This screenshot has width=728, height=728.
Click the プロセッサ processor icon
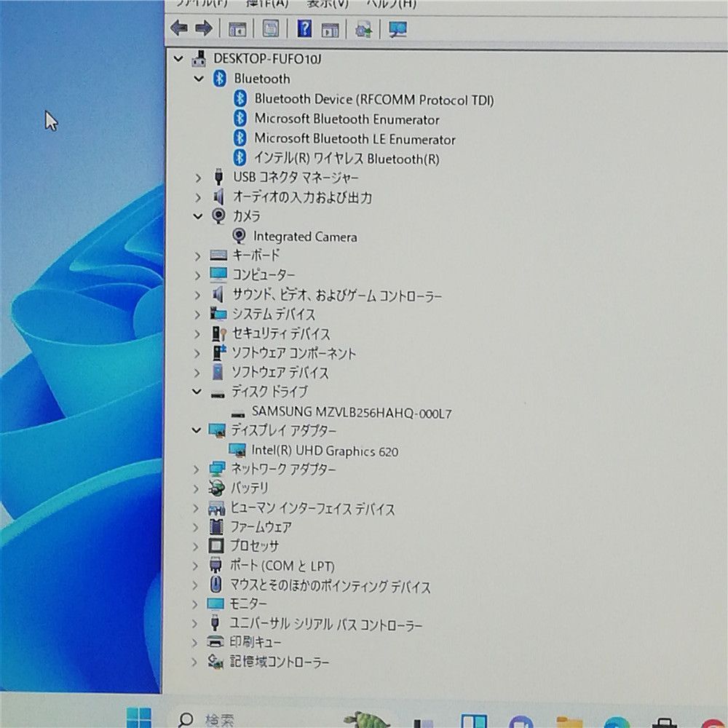pyautogui.click(x=216, y=545)
